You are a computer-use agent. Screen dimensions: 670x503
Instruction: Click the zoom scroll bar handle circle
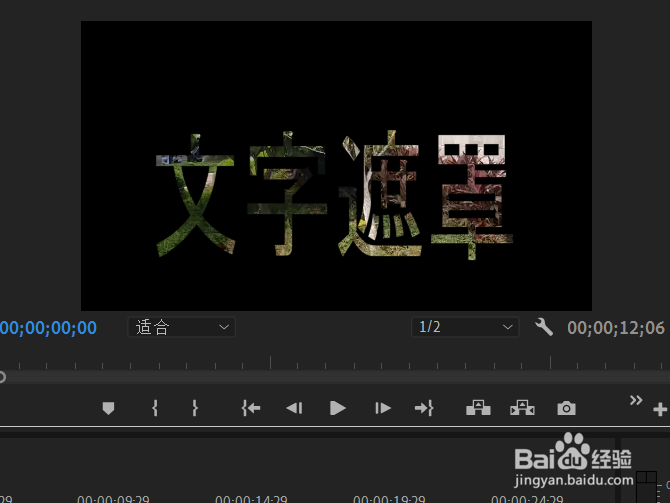[2, 377]
